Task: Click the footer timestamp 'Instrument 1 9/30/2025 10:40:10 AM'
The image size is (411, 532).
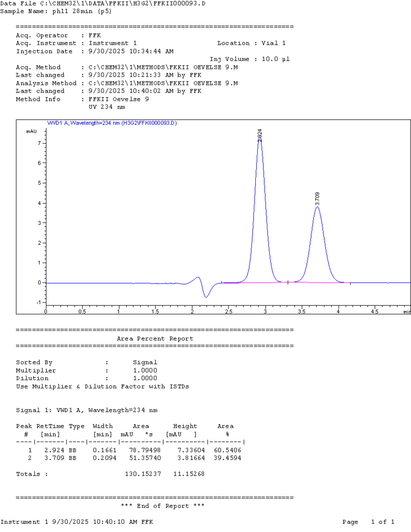Action: pos(69,522)
